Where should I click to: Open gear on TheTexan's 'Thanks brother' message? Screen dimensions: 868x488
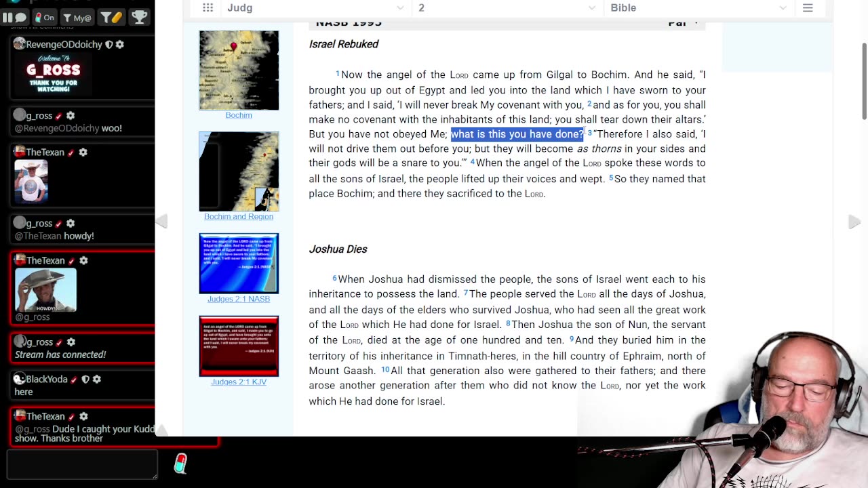83,417
